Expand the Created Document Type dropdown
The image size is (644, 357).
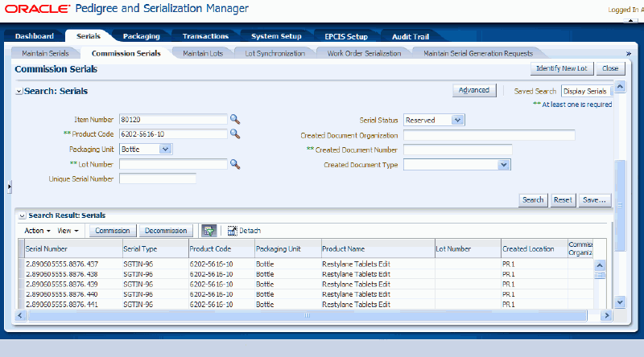point(503,165)
